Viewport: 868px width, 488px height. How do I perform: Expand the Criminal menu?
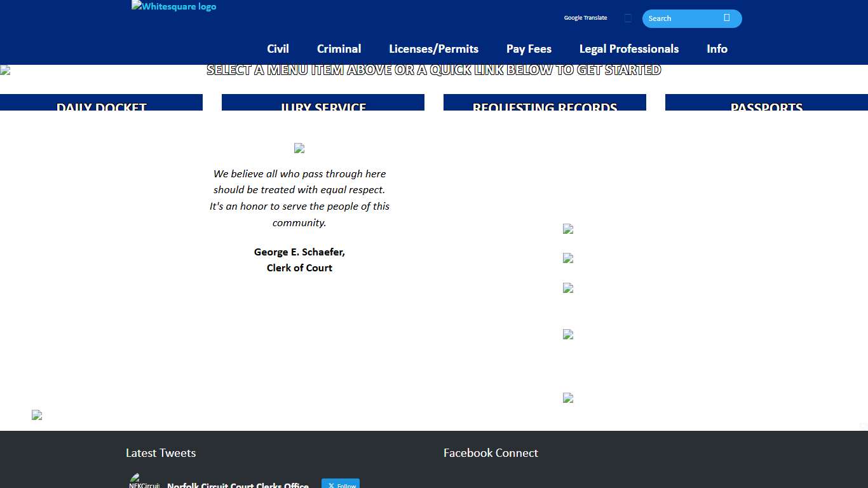pos(339,49)
